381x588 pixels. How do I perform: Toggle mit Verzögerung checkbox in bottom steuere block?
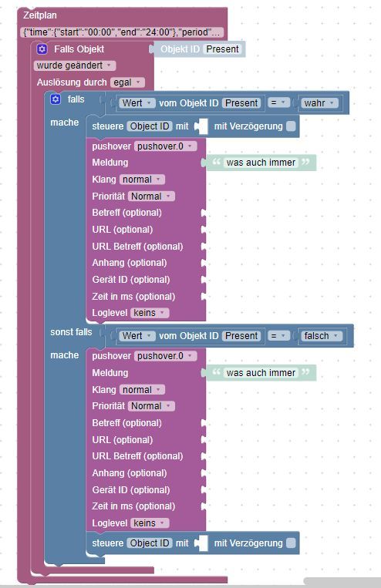[x=291, y=543]
